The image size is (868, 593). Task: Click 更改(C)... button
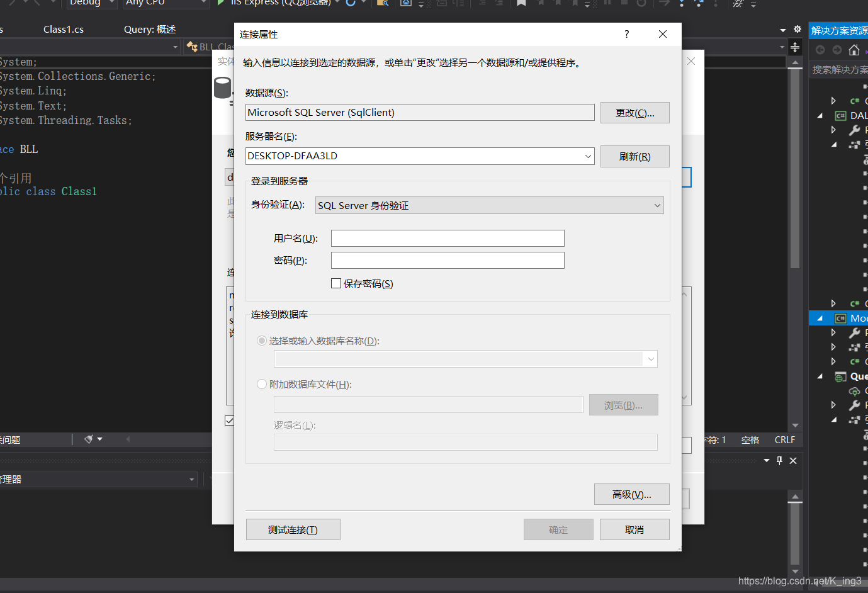[x=634, y=113]
